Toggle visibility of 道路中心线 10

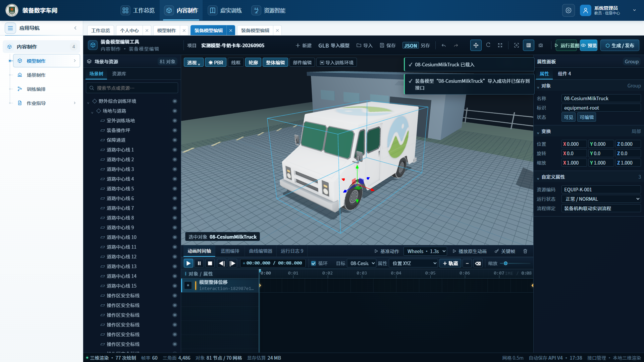pyautogui.click(x=175, y=237)
